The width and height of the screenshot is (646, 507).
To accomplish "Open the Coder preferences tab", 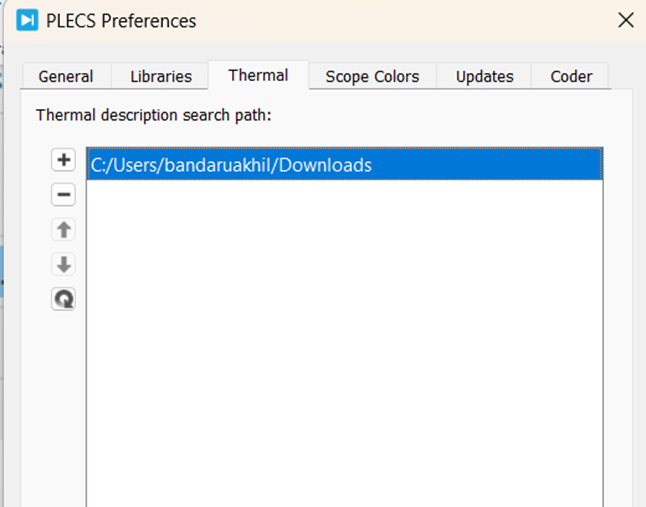I will pos(571,77).
